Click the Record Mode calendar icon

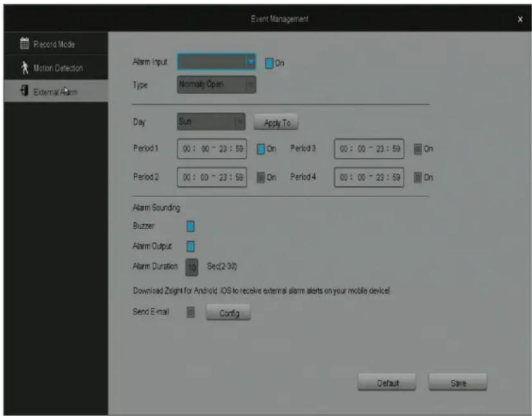pyautogui.click(x=24, y=43)
